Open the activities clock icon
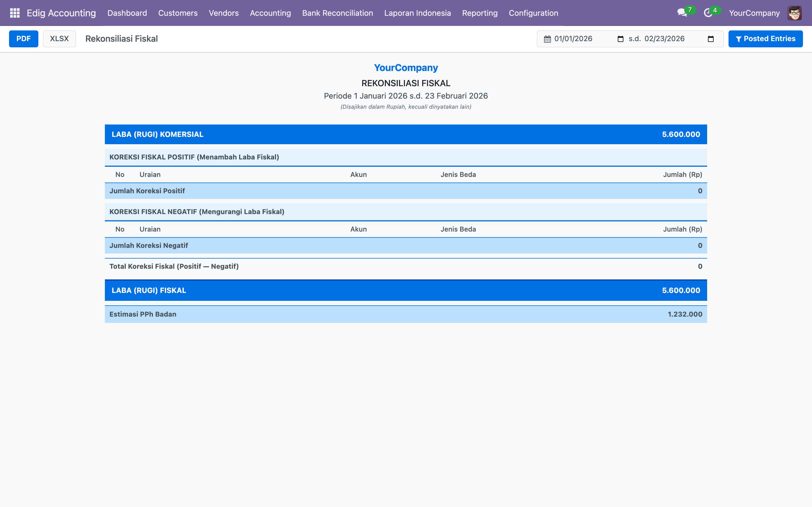This screenshot has height=507, width=812. [x=708, y=13]
